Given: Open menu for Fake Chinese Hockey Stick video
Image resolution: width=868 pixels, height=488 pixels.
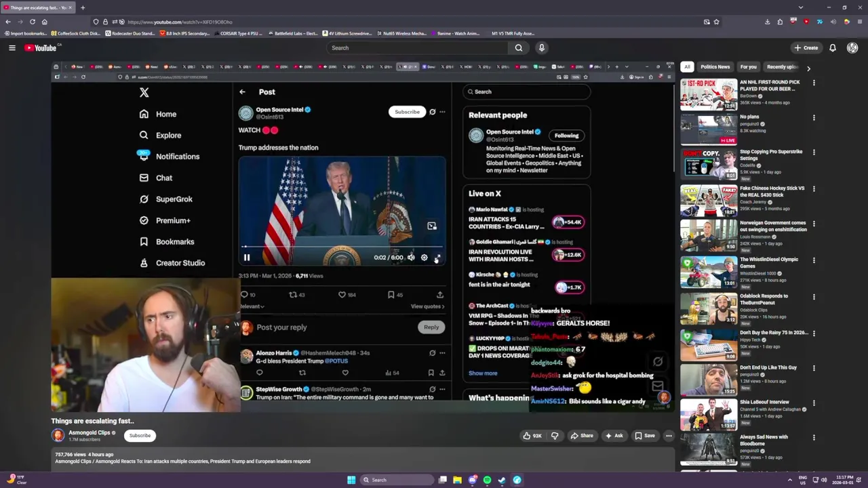Looking at the screenshot, I should coord(814,189).
